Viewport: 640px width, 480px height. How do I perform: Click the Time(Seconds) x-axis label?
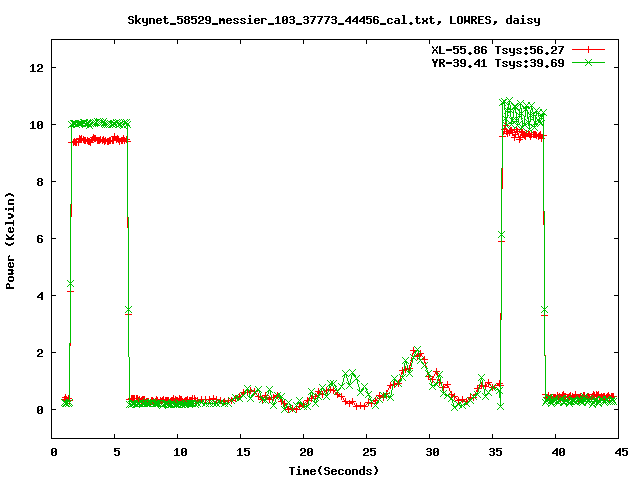333,471
